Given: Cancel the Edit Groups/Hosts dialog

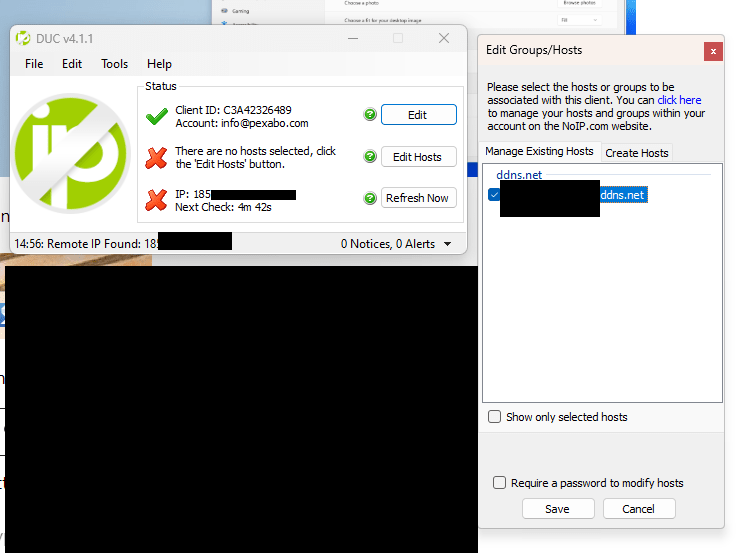Looking at the screenshot, I should pos(639,509).
